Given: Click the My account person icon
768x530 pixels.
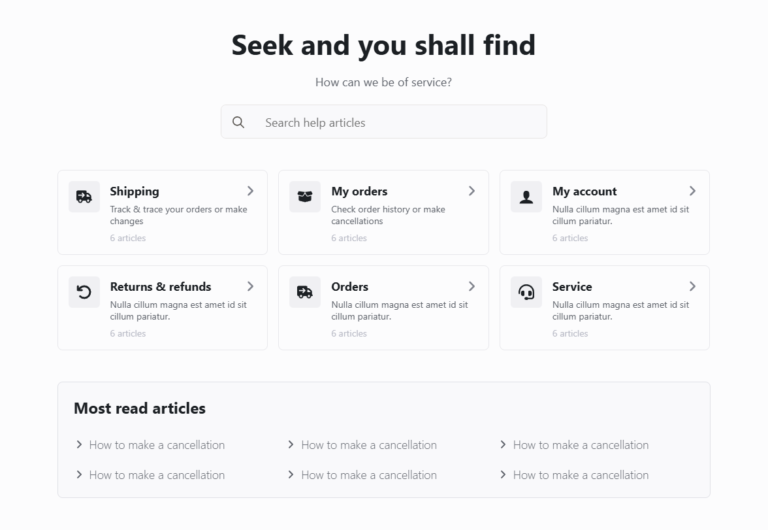Looking at the screenshot, I should (526, 196).
